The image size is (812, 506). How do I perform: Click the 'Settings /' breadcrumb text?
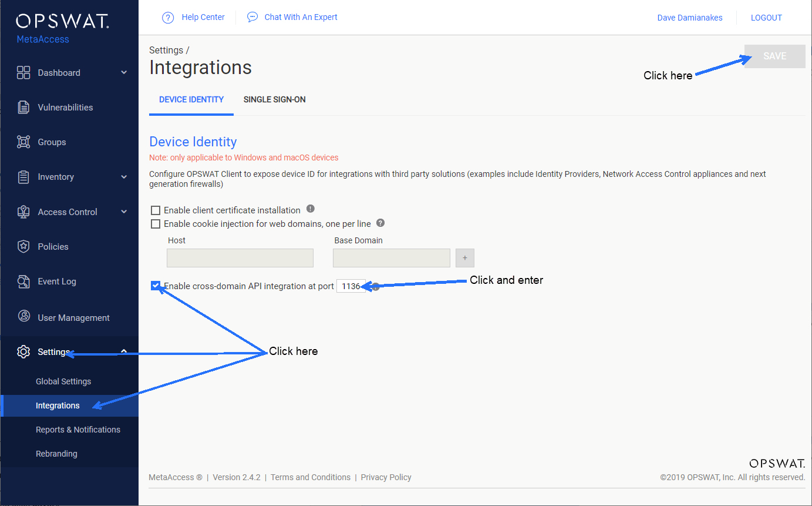tap(169, 51)
